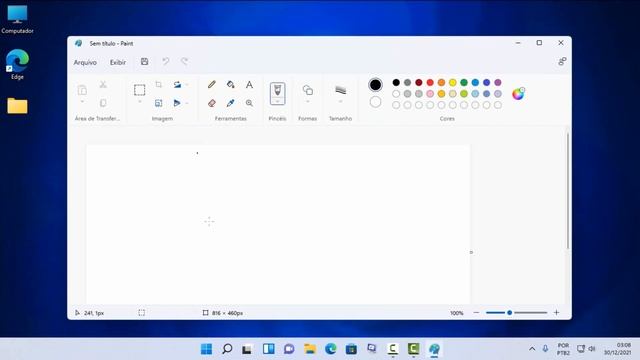This screenshot has width=640, height=360.
Task: Click the Resize image icon
Action: pyautogui.click(x=159, y=103)
